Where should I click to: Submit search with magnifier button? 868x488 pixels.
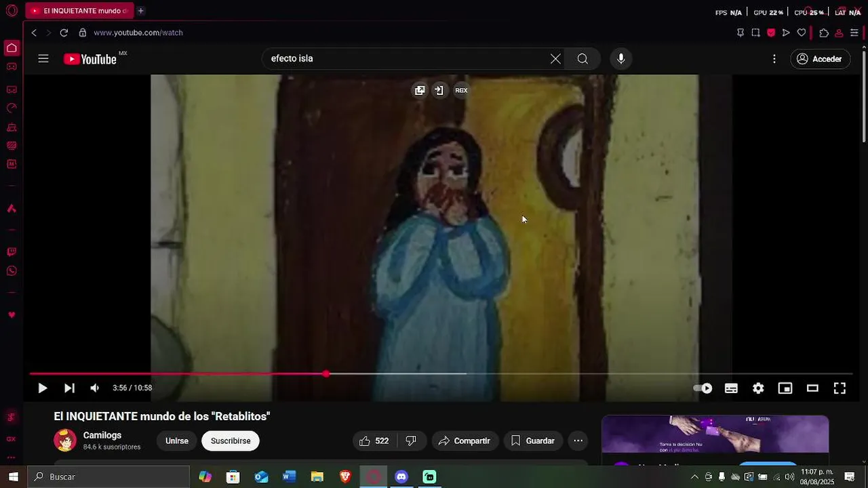tap(583, 59)
